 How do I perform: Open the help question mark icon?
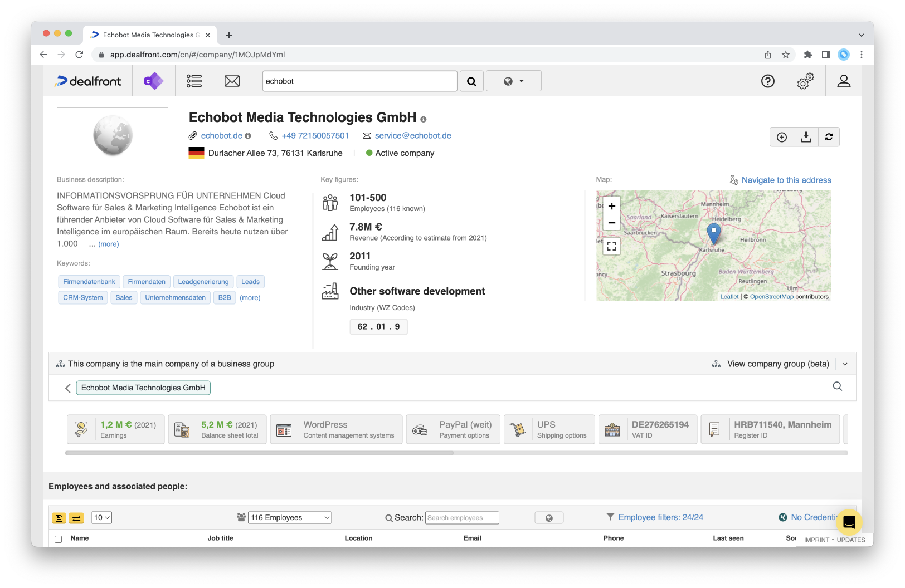(768, 81)
